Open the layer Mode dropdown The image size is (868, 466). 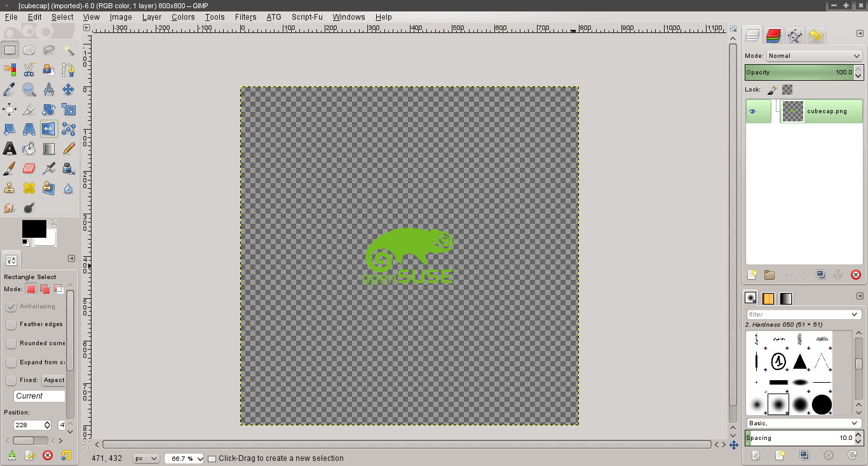click(x=814, y=56)
